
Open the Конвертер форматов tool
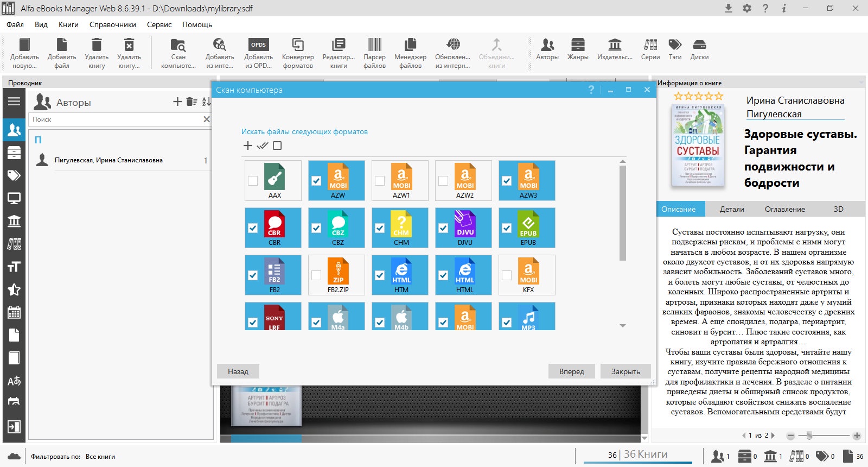(297, 53)
